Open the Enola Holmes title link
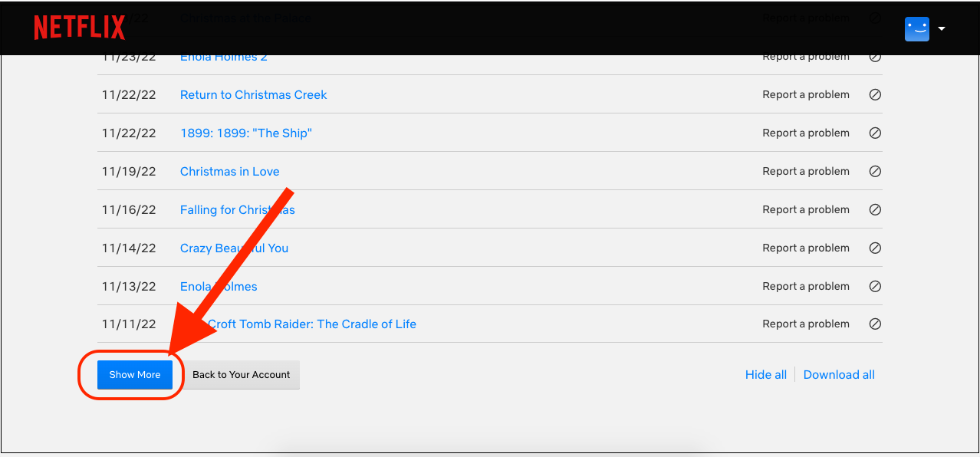Screen dimensions: 980x457 tap(219, 287)
